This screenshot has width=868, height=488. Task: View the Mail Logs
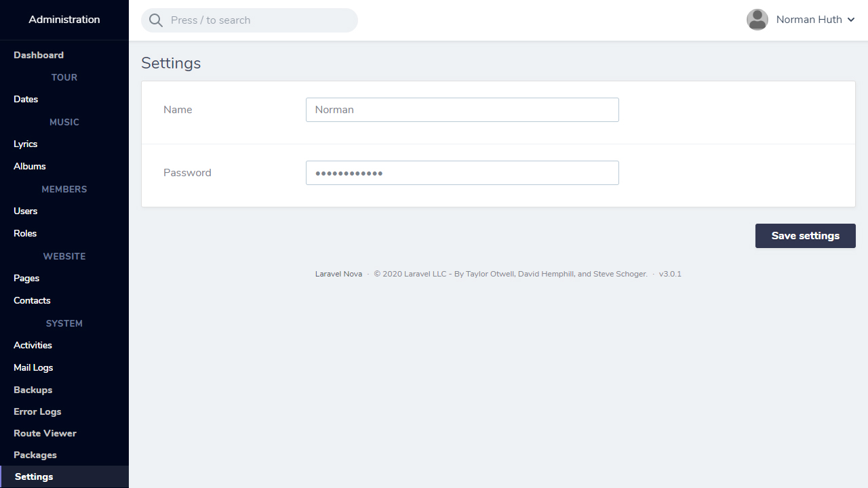tap(33, 367)
